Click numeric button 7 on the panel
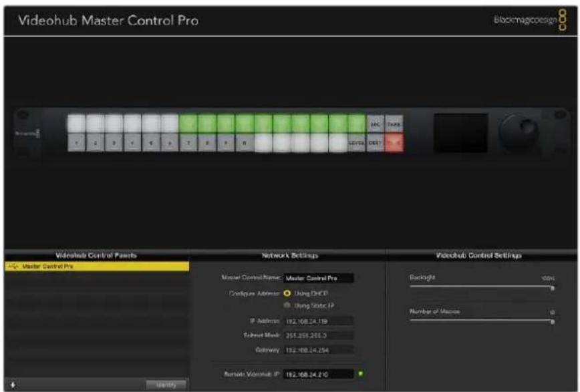 [x=188, y=143]
